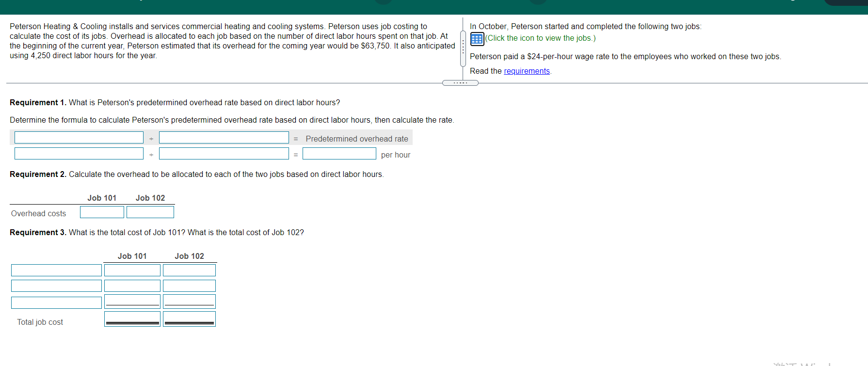Click Total job cost field for Job 101

tap(132, 319)
